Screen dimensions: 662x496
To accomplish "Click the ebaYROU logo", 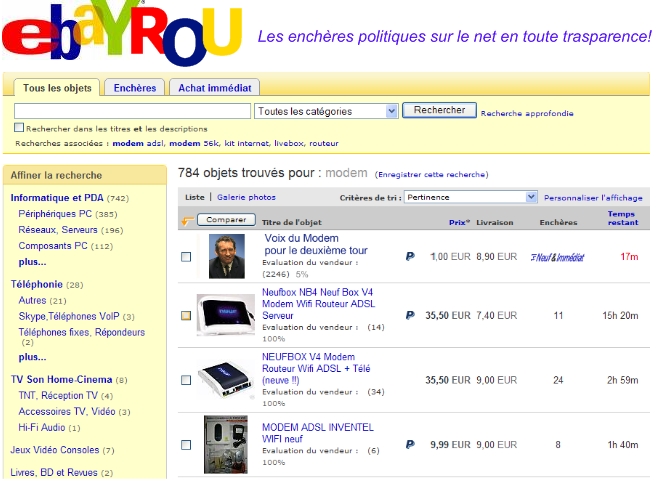I will pos(122,33).
